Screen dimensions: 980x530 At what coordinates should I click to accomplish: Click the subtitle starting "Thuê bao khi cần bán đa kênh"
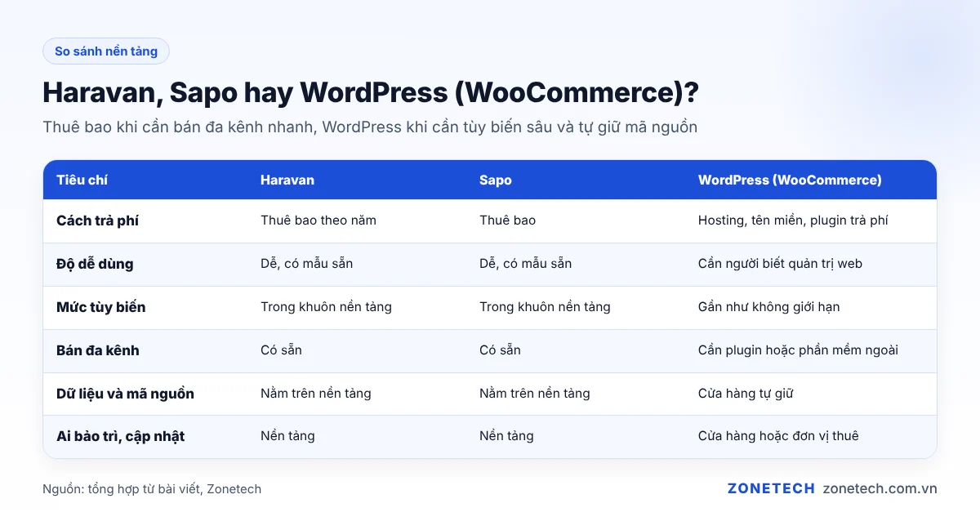tap(370, 127)
